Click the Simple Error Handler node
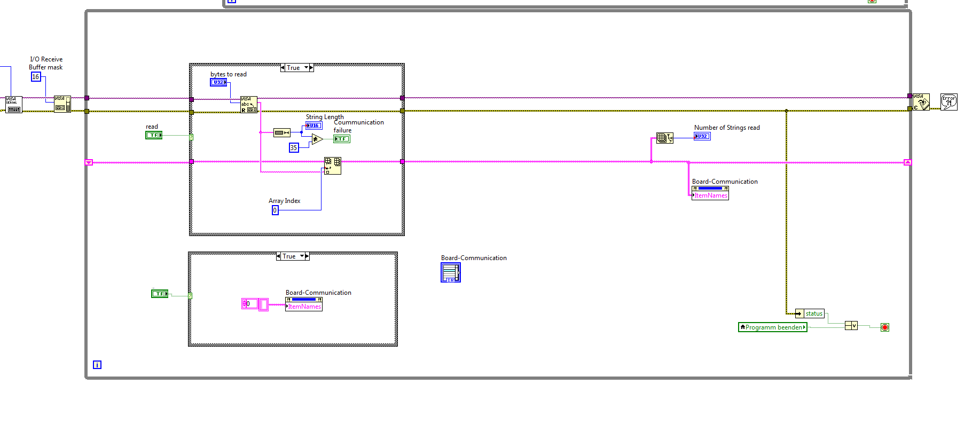 point(949,102)
